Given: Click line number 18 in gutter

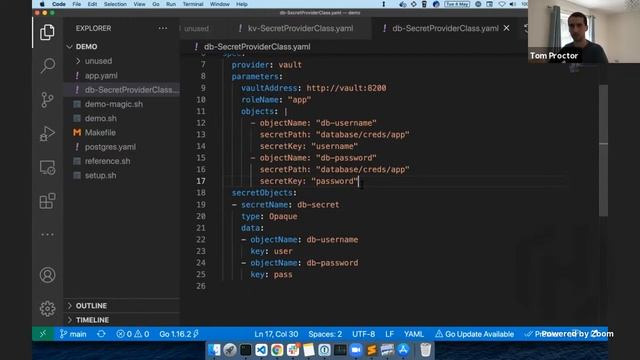Looking at the screenshot, I should tap(201, 193).
